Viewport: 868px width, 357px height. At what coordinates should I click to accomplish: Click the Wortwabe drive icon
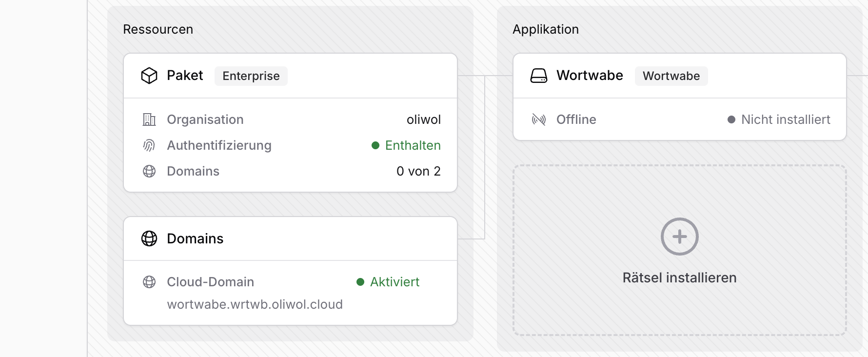point(539,76)
